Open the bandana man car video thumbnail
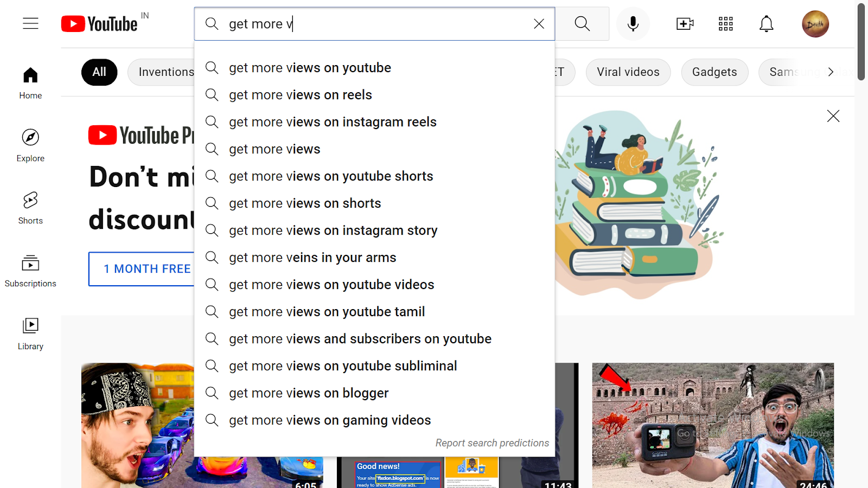 [137, 426]
